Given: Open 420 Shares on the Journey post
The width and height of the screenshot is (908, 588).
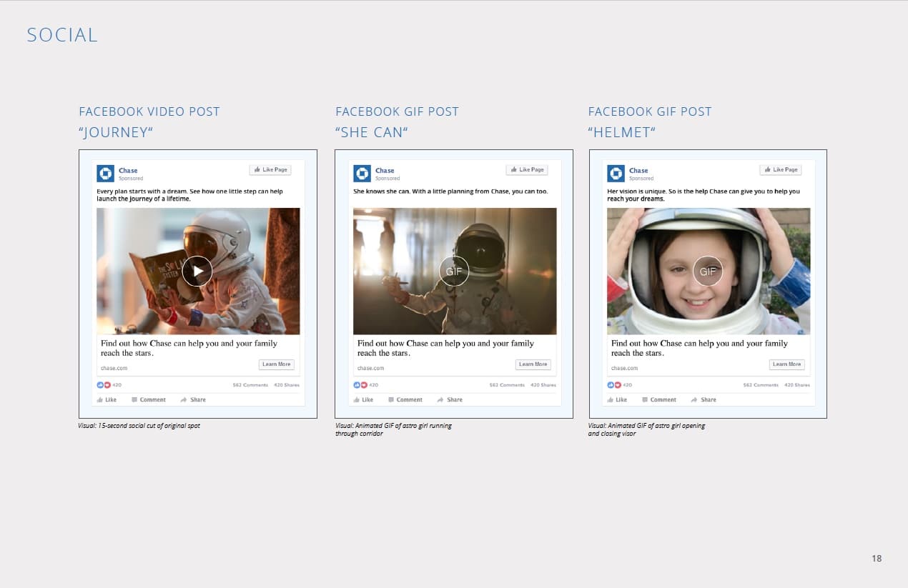Looking at the screenshot, I should tap(287, 385).
